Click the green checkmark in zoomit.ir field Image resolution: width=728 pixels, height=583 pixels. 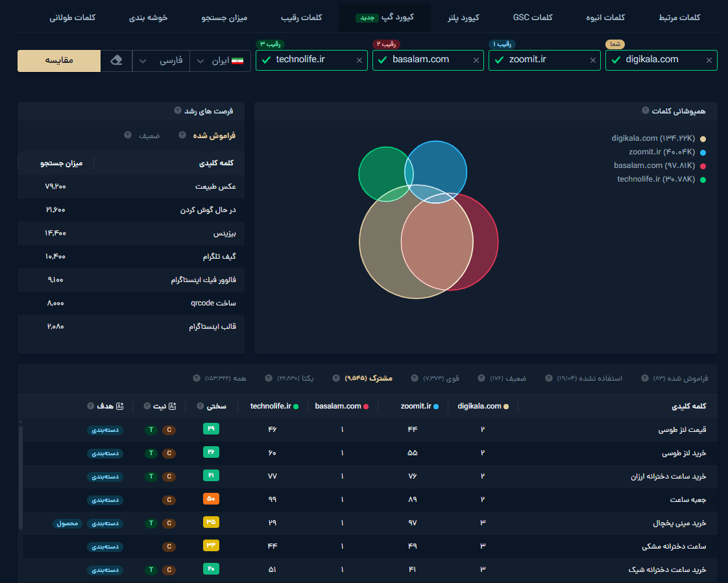click(499, 60)
